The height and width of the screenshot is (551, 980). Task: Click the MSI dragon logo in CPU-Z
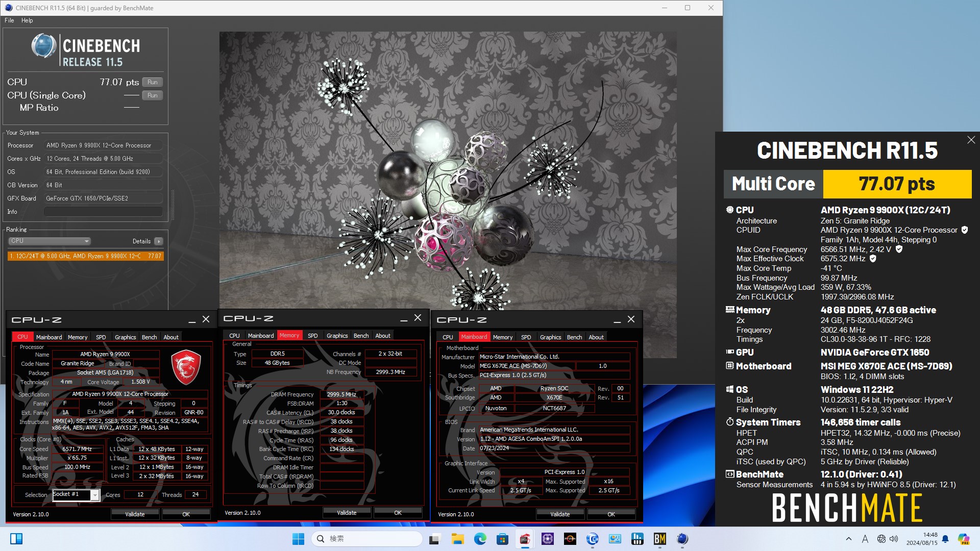pyautogui.click(x=186, y=367)
